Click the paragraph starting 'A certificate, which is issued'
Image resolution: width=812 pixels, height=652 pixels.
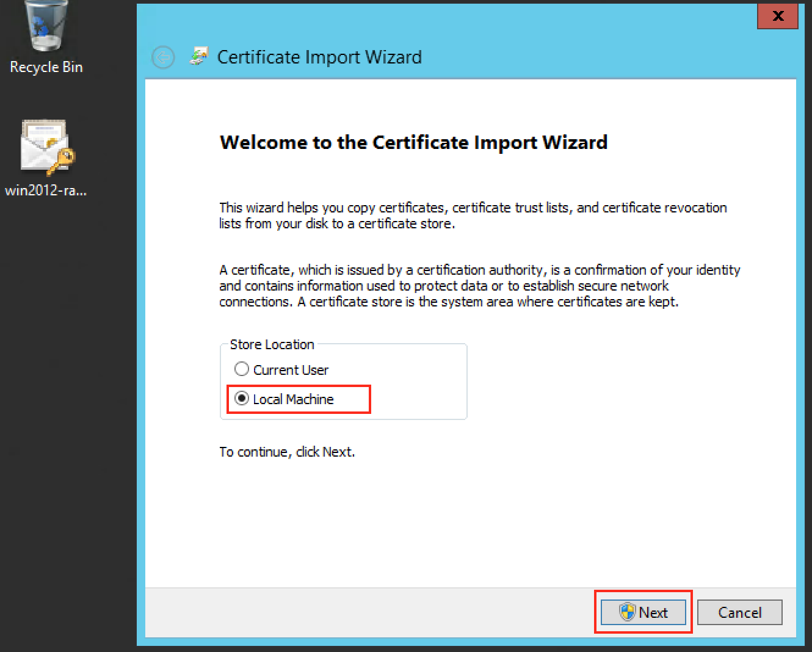(480, 286)
